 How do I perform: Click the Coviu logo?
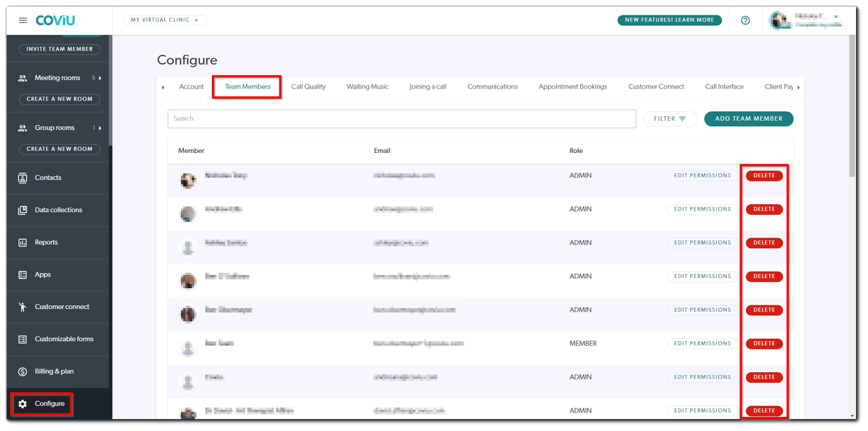click(x=54, y=20)
